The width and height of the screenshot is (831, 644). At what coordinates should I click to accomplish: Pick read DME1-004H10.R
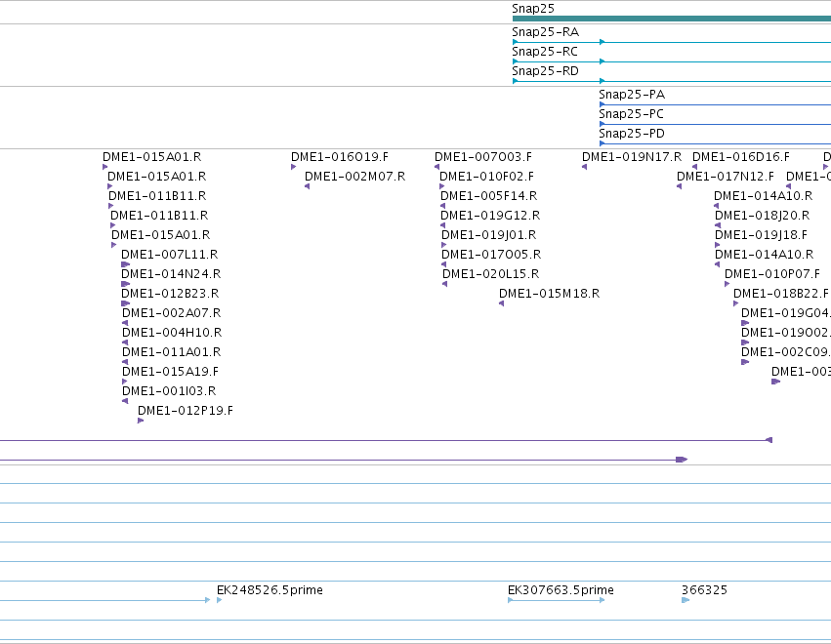click(x=172, y=333)
